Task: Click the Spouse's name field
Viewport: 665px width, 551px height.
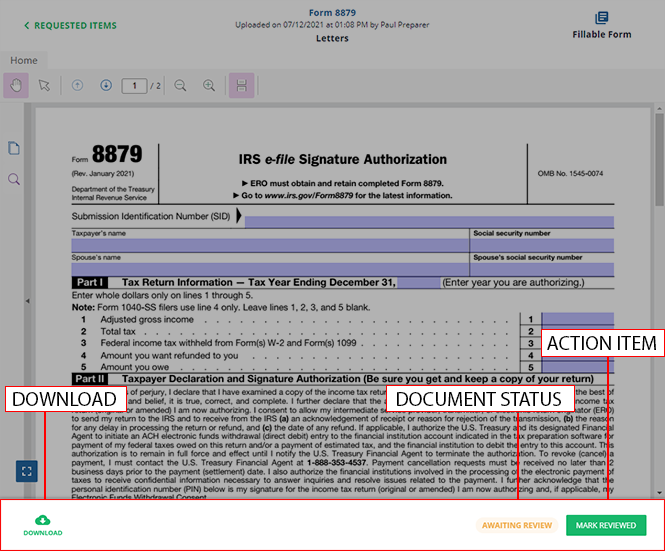Action: click(270, 269)
